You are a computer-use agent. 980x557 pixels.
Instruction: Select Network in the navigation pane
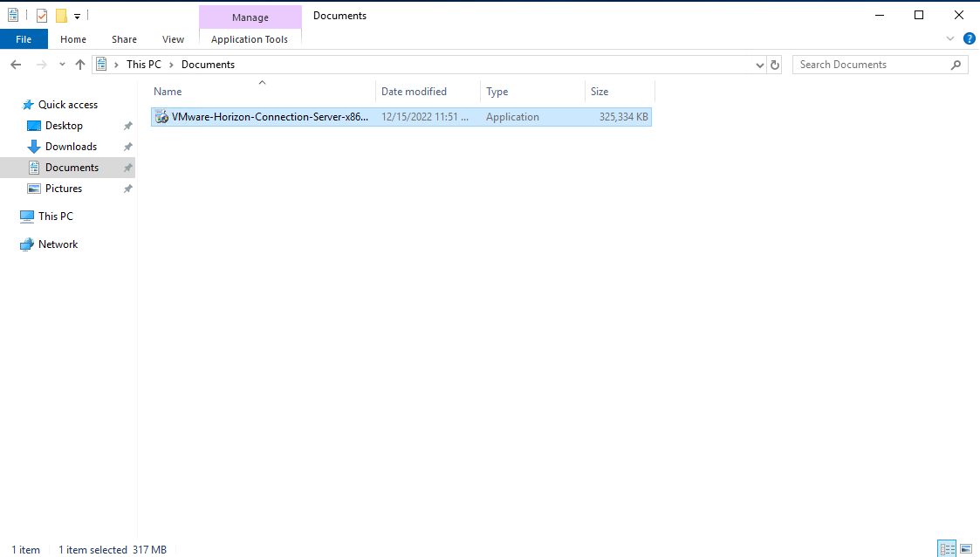click(x=58, y=244)
